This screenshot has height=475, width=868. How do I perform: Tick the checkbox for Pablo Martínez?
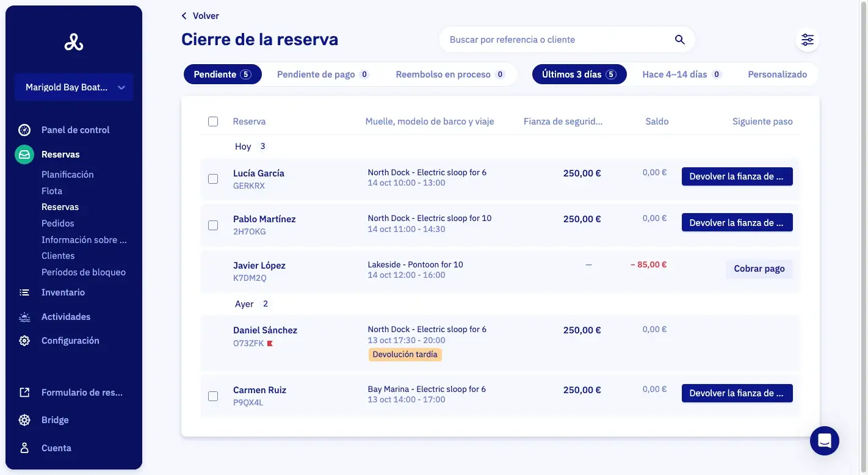[213, 225]
